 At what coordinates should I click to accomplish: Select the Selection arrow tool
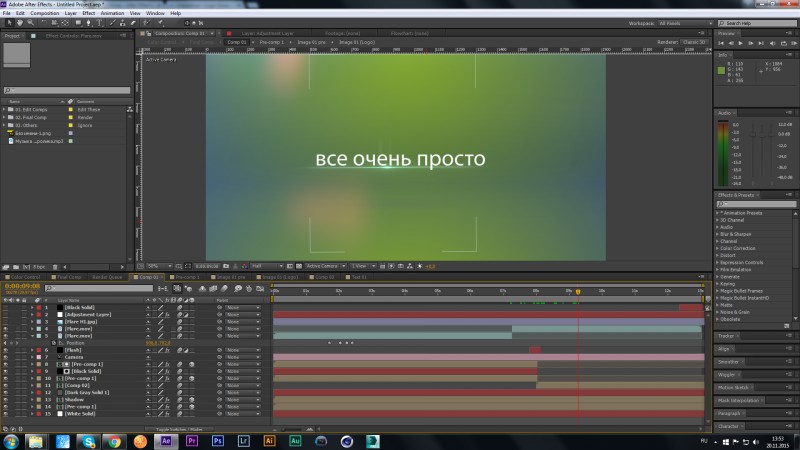[x=9, y=23]
